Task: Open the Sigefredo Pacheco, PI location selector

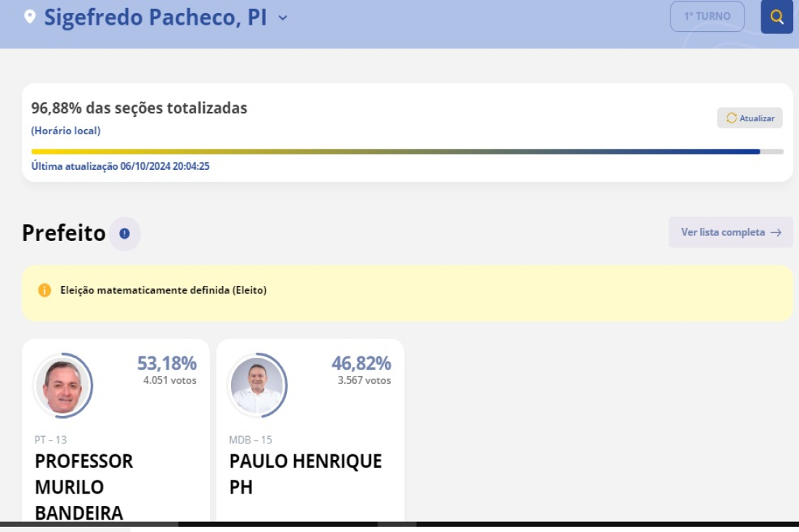Action: point(155,17)
